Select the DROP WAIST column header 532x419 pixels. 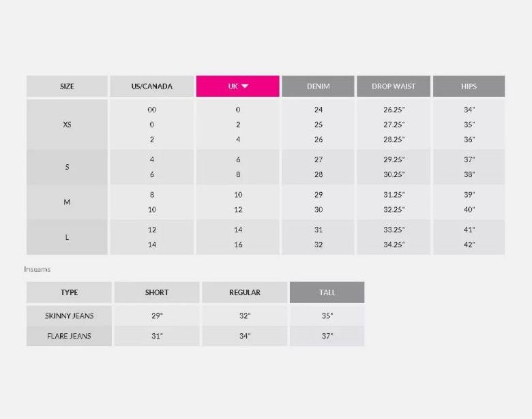[x=394, y=86]
